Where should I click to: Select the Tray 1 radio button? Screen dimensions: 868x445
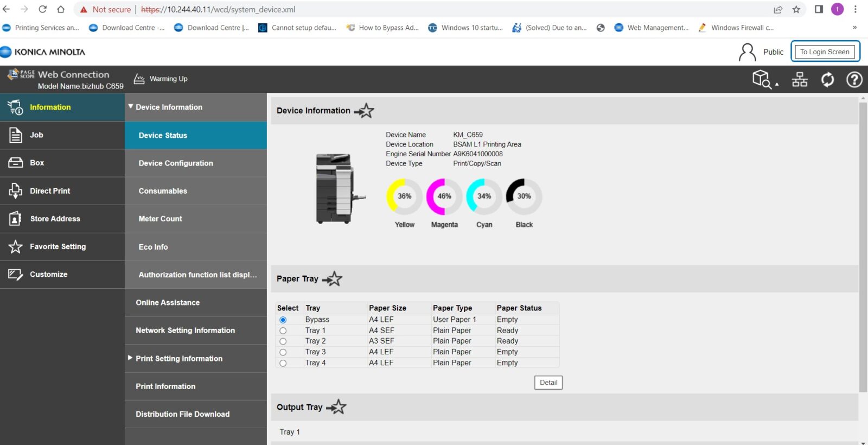click(283, 330)
